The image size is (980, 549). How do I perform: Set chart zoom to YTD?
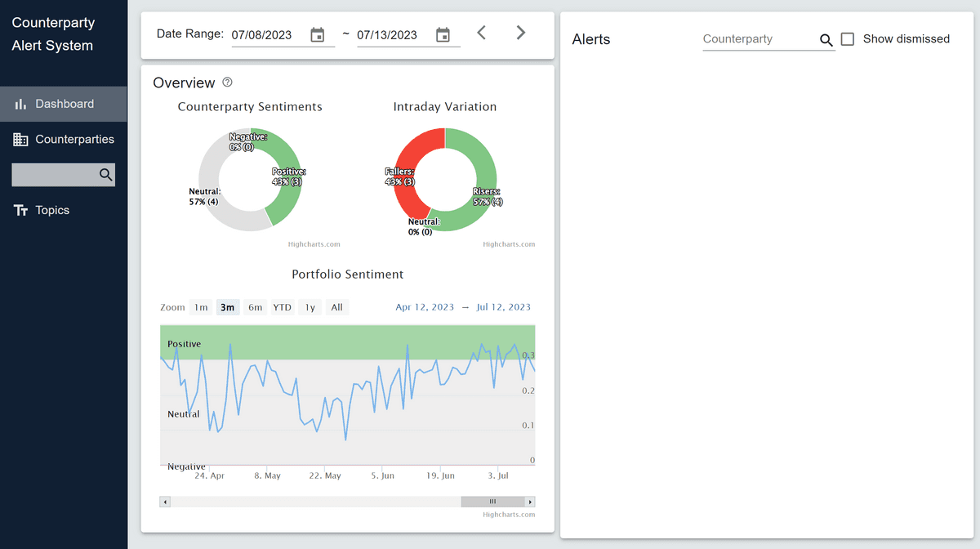click(x=282, y=307)
